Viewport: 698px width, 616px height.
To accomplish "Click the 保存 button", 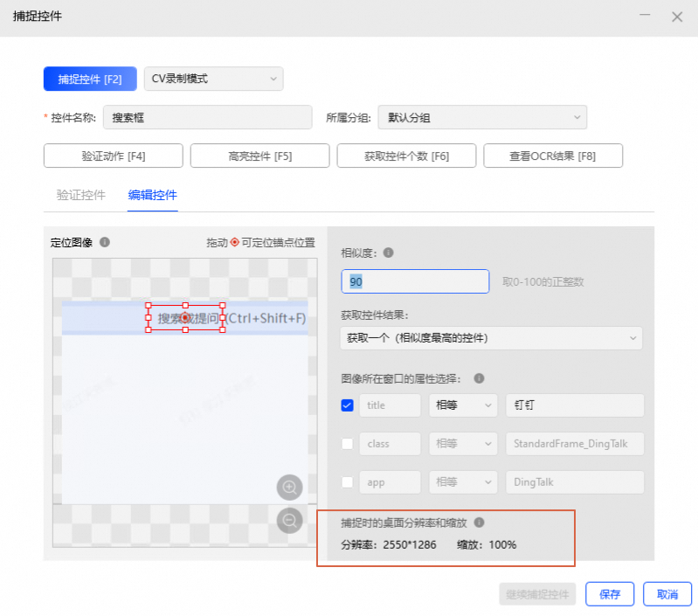I will point(610,594).
